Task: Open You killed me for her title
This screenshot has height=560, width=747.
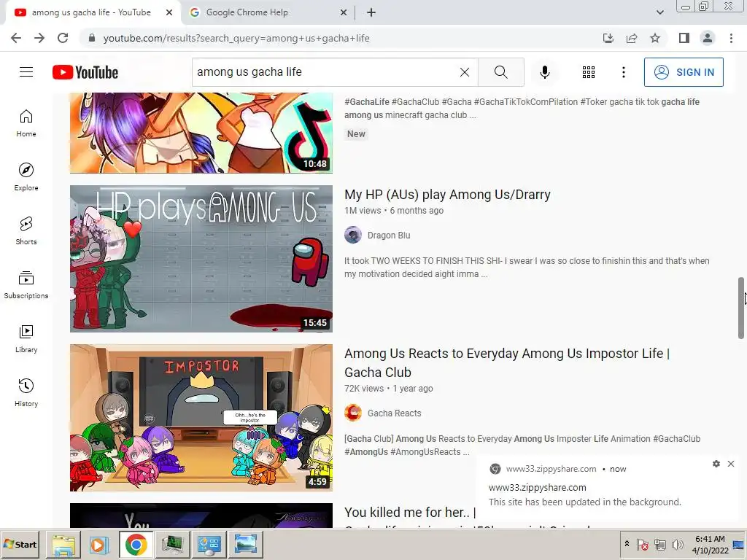Action: (x=410, y=513)
